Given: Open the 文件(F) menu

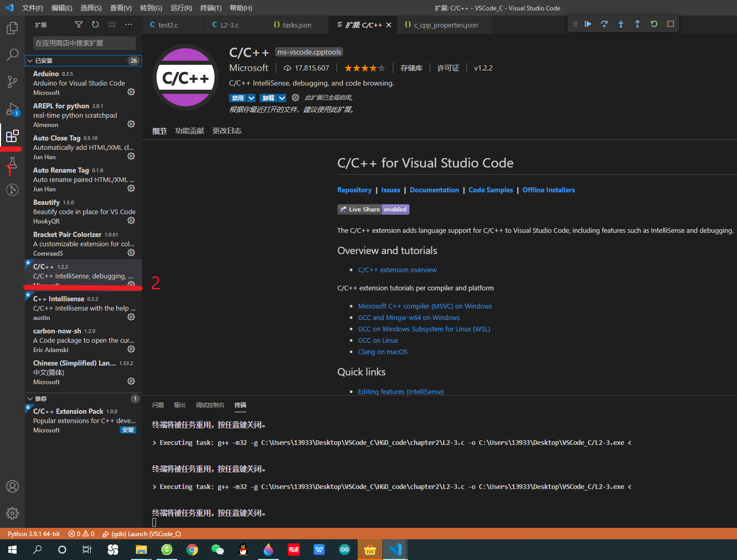Looking at the screenshot, I should tap(33, 8).
